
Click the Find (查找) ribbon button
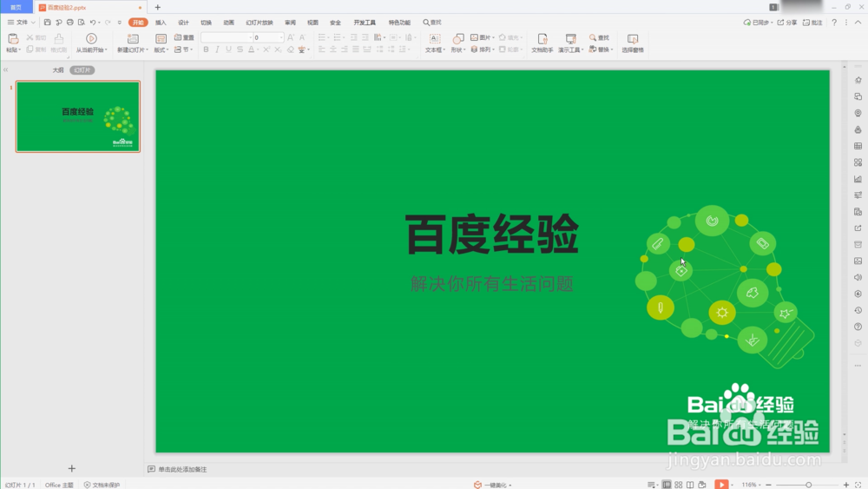point(599,37)
